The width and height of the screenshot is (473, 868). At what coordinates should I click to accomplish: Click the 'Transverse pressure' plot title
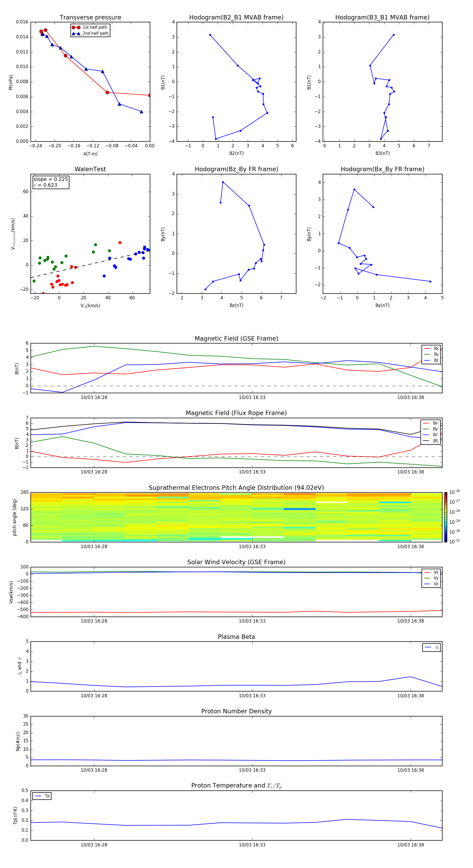pos(90,18)
